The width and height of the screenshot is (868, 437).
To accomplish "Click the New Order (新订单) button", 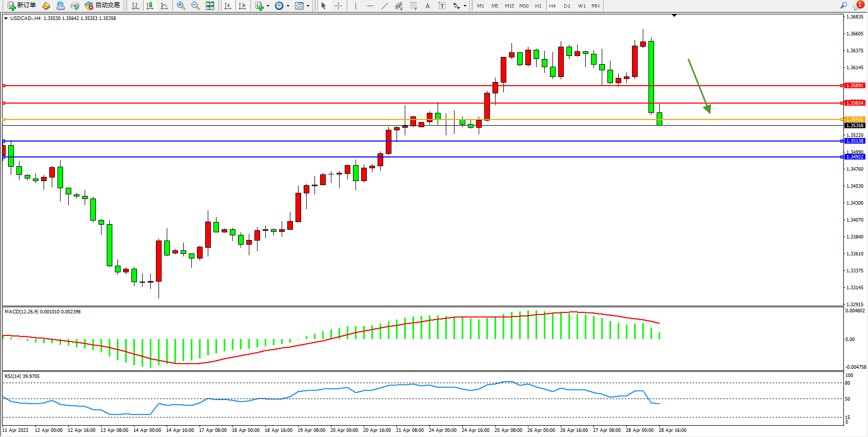I will (22, 6).
